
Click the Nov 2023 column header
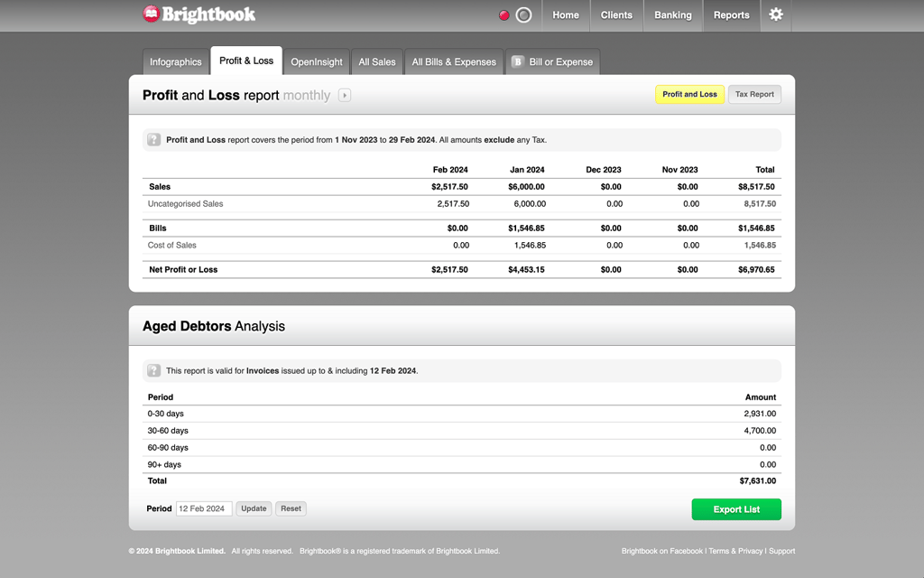pyautogui.click(x=679, y=170)
